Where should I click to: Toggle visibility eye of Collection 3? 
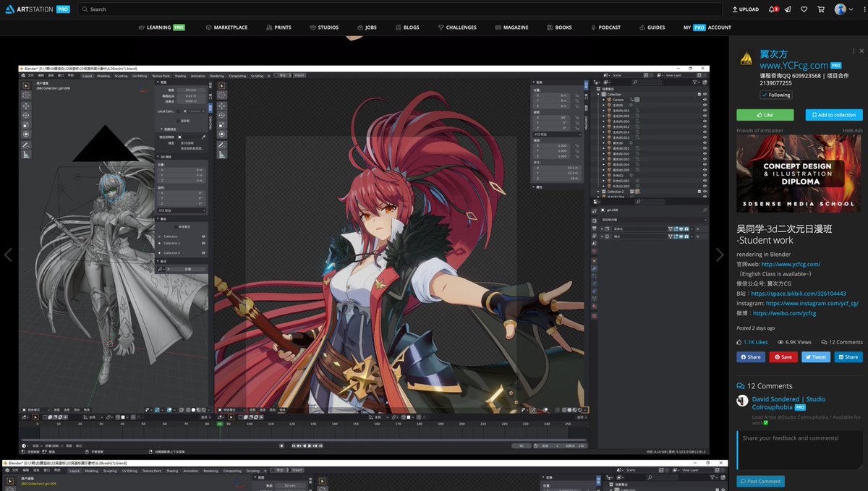(203, 253)
